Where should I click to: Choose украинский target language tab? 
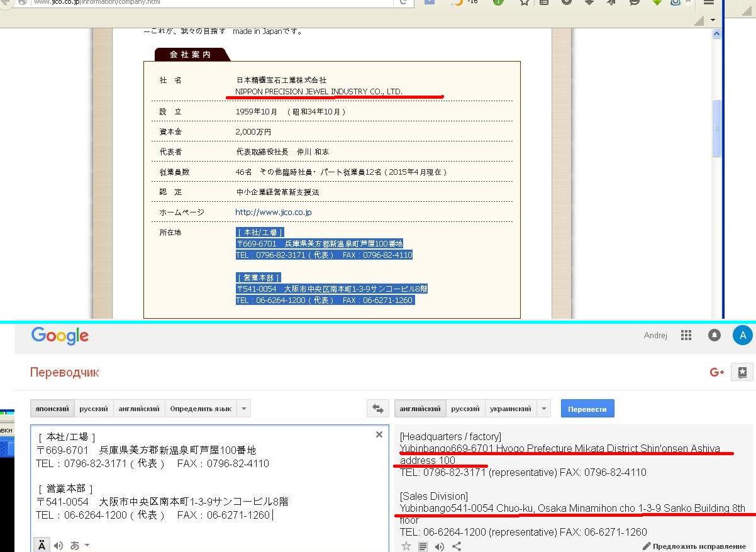(511, 409)
